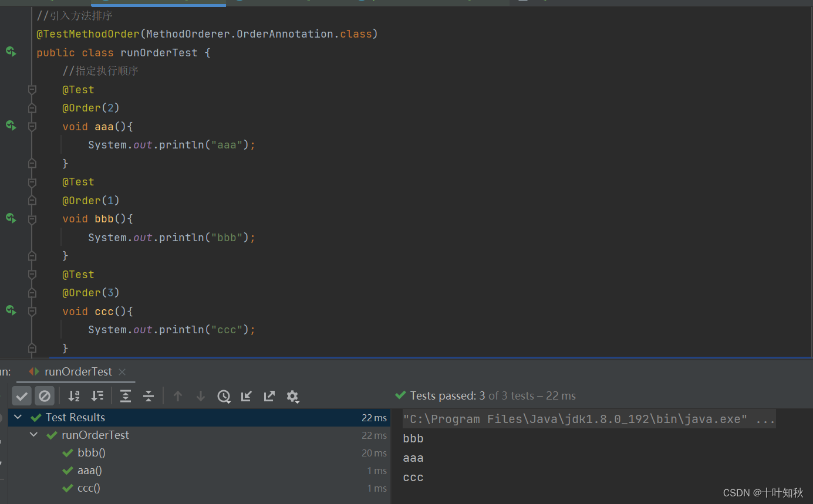The width and height of the screenshot is (813, 504).
Task: Select the ccc() test result
Action: (200, 488)
